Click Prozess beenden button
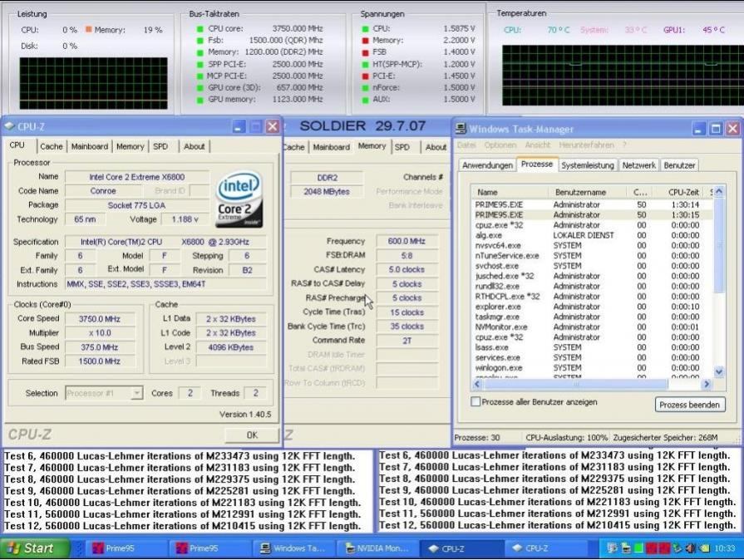Image resolution: width=744 pixels, height=560 pixels. (689, 405)
